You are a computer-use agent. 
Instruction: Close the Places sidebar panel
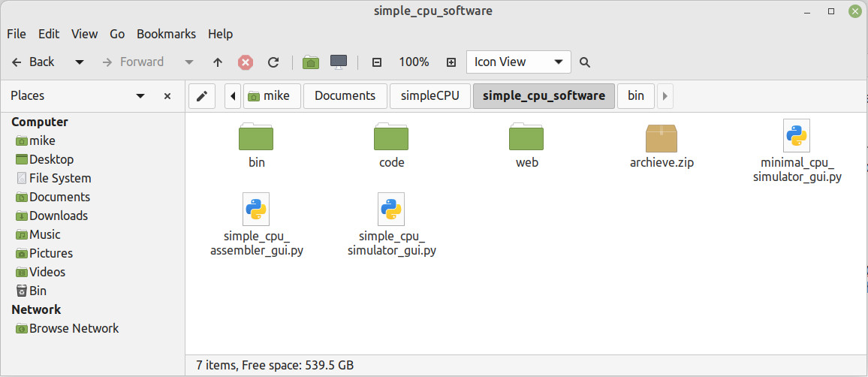167,96
